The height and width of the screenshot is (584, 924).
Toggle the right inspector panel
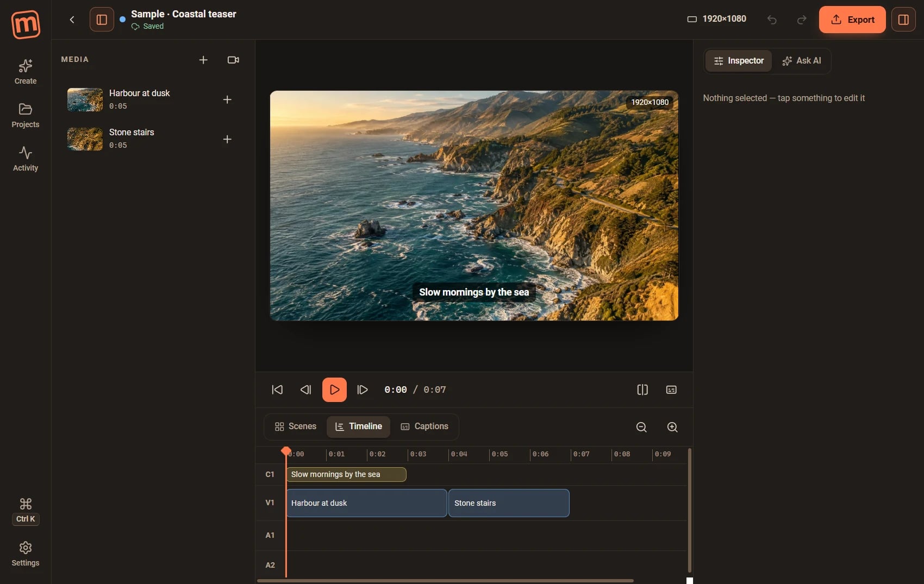pos(903,20)
